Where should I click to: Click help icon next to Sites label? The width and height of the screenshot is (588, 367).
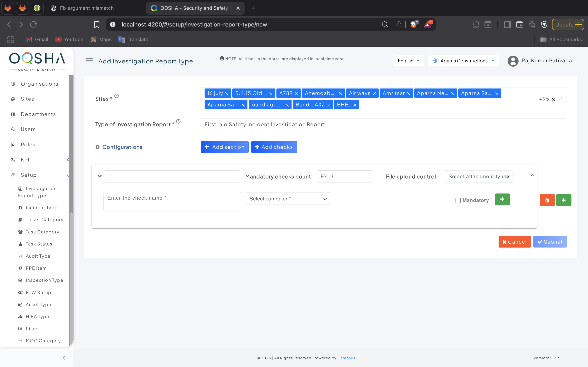pos(116,96)
